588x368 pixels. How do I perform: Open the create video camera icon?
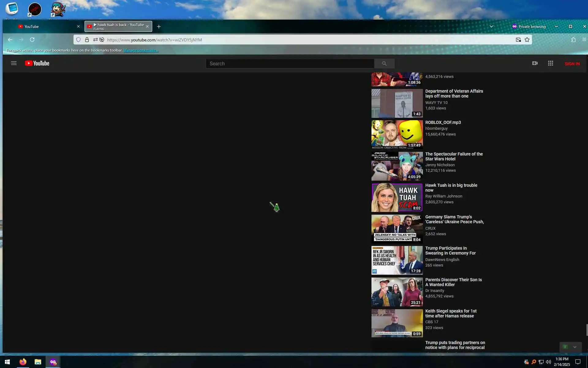(x=535, y=63)
